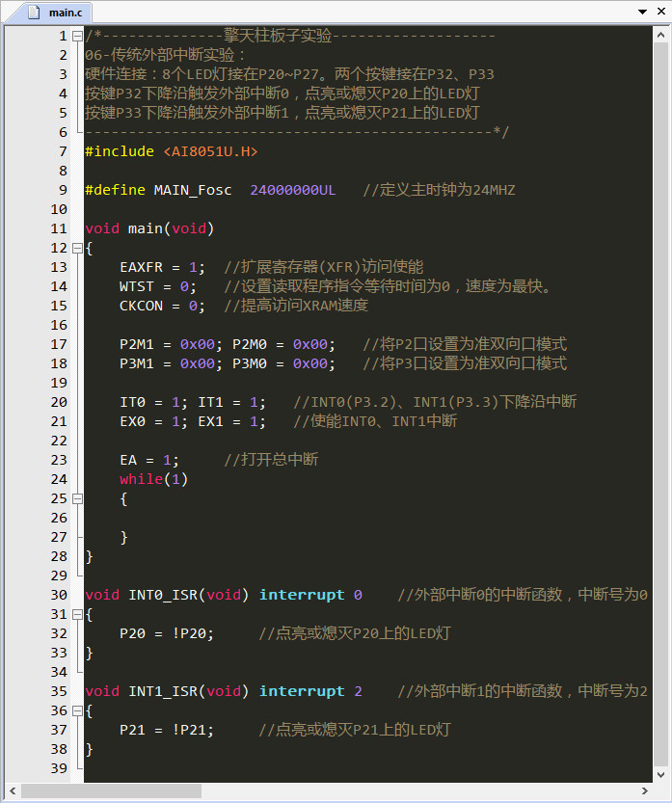Click the horizontal scrollbar right arrow
This screenshot has height=803, width=672.
644,791
